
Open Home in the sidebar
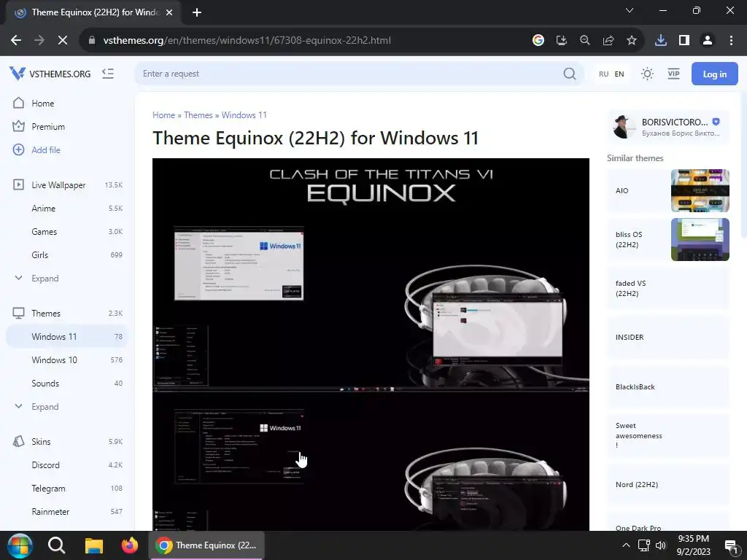point(66,104)
